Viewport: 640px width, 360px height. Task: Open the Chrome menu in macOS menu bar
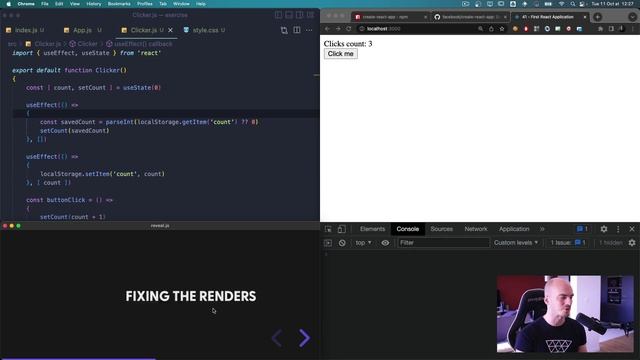click(x=26, y=4)
